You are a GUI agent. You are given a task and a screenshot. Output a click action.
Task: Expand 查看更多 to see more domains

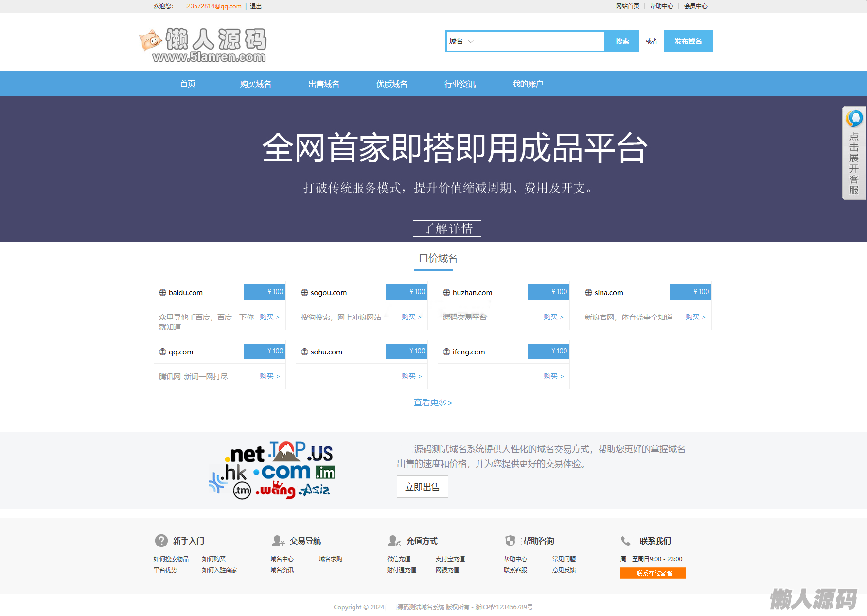(x=433, y=403)
